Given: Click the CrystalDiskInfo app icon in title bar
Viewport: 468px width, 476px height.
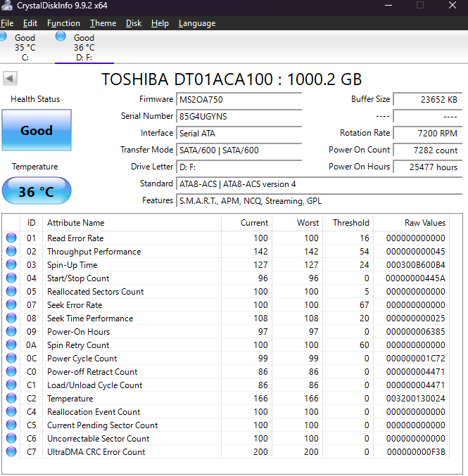Looking at the screenshot, I should point(7,6).
